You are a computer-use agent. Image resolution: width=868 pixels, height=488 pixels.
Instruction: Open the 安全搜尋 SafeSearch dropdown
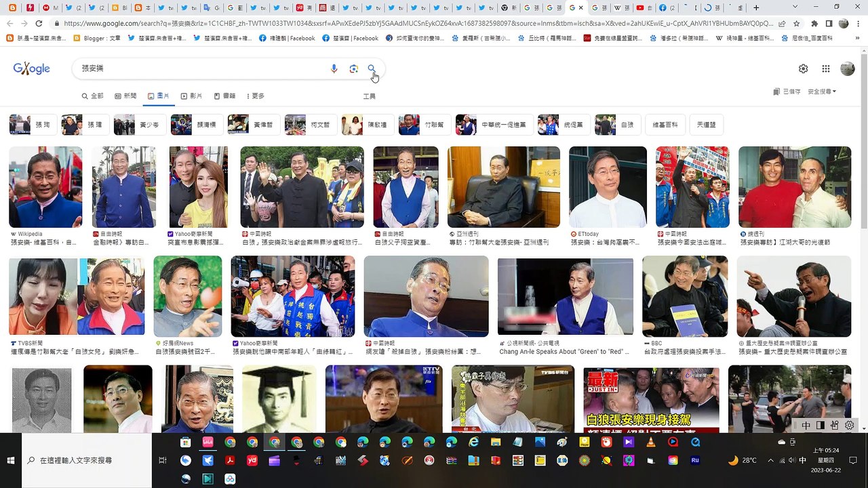(x=822, y=91)
